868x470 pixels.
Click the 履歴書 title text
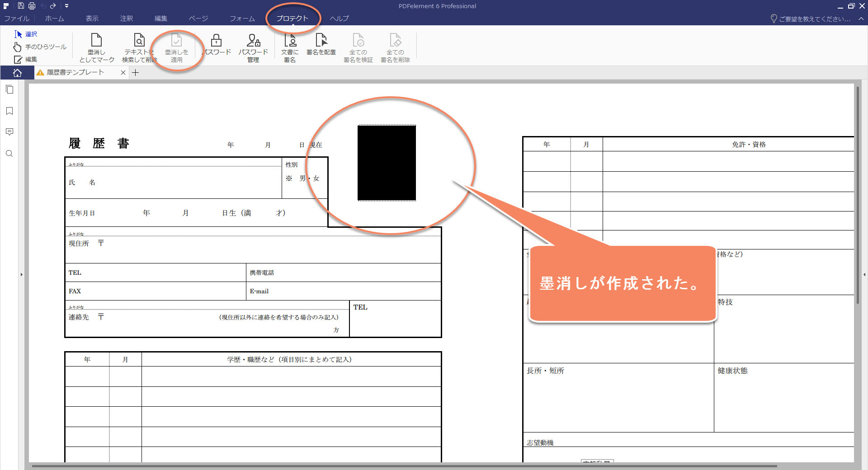pyautogui.click(x=99, y=144)
